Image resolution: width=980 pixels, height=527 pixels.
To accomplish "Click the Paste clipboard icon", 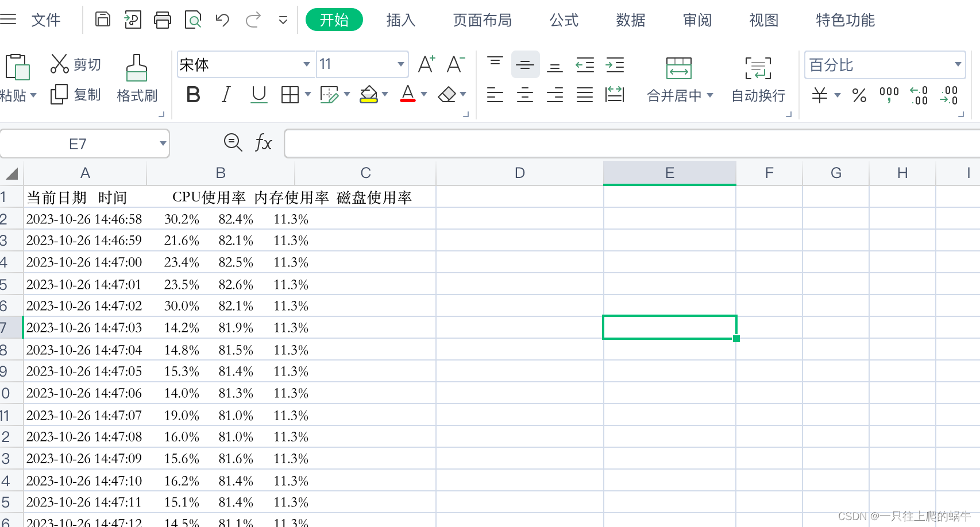I will [x=17, y=67].
